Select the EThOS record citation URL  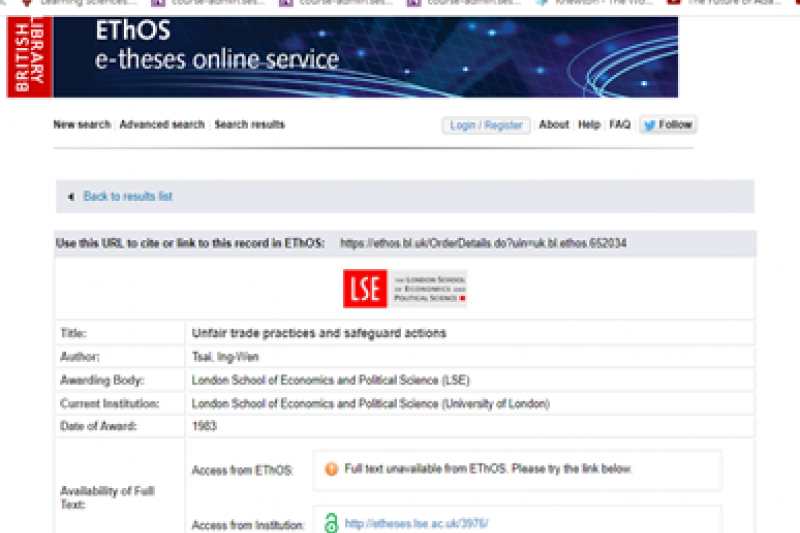pyautogui.click(x=483, y=243)
